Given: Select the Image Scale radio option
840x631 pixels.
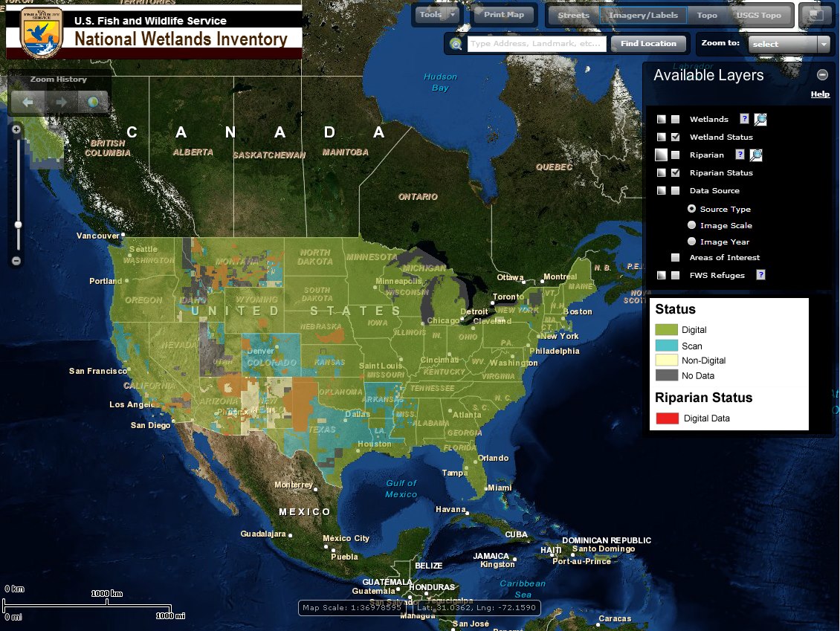Looking at the screenshot, I should pyautogui.click(x=691, y=225).
